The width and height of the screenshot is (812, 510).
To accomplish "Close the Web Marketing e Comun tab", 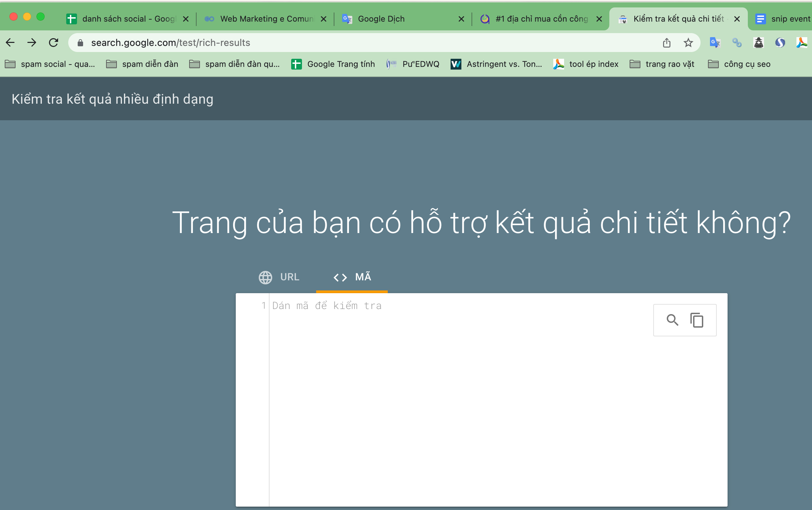I will [x=324, y=19].
